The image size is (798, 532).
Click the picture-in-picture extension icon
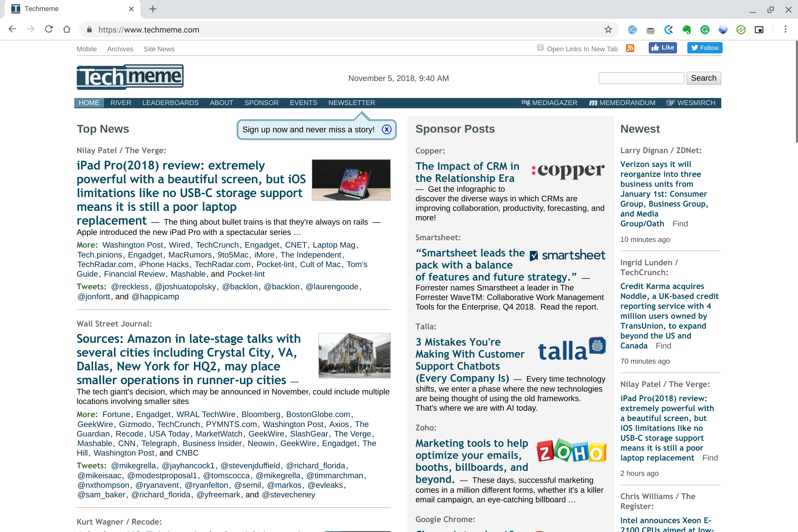tap(759, 30)
